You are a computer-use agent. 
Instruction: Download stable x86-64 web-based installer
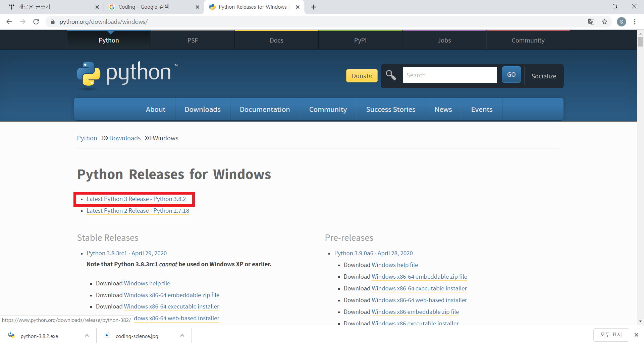coord(176,318)
